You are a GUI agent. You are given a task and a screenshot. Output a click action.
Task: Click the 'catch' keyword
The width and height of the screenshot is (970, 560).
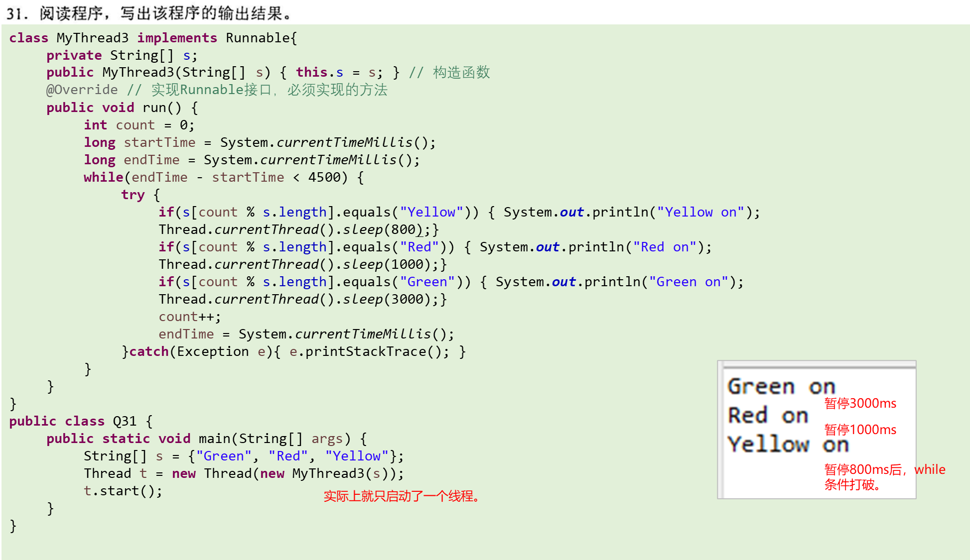[149, 351]
